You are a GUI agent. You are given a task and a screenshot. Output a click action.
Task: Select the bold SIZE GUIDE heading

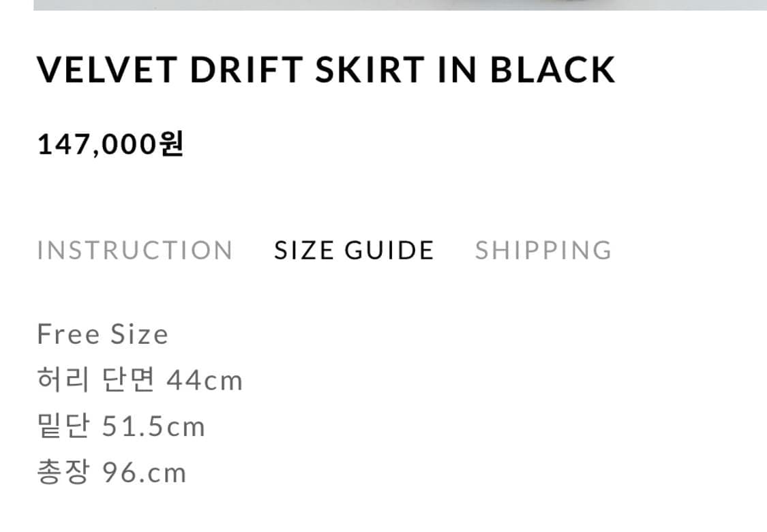click(x=352, y=250)
